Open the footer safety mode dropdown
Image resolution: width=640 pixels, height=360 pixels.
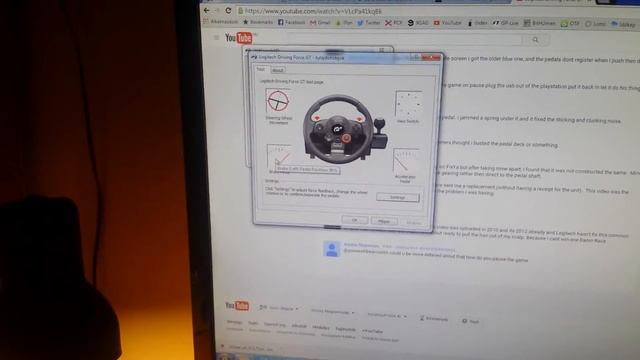(387, 315)
